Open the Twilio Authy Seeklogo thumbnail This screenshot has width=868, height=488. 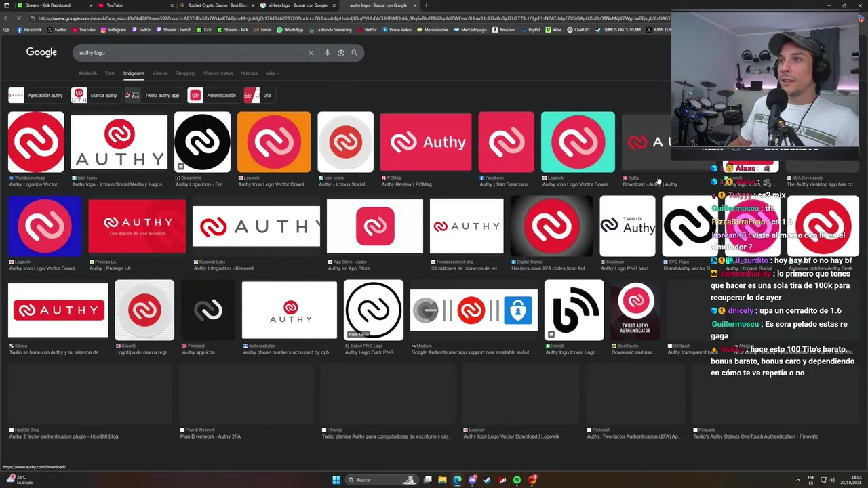coord(627,226)
